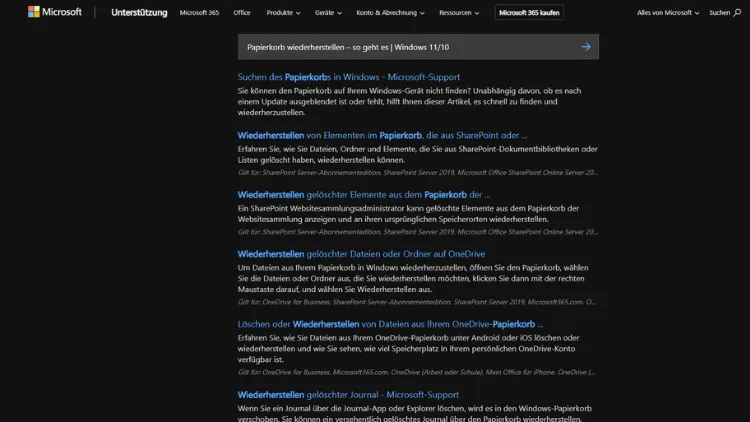
Task: Open 'Wiederherstellen gelöschter Dateien oder Ordner auf OneDrive'
Action: [361, 254]
